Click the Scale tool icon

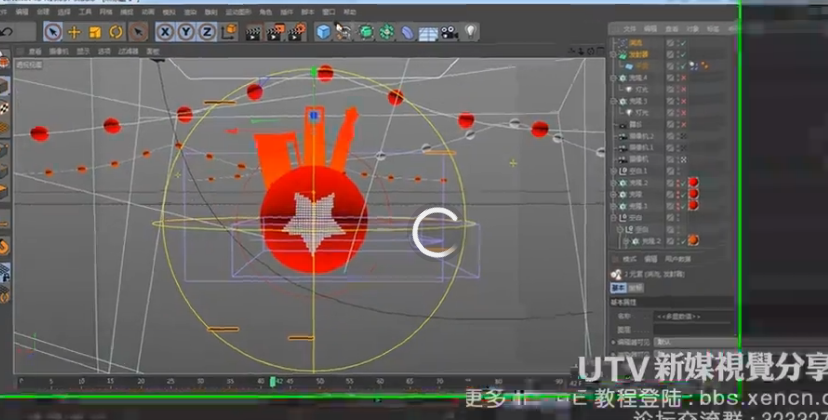(95, 32)
